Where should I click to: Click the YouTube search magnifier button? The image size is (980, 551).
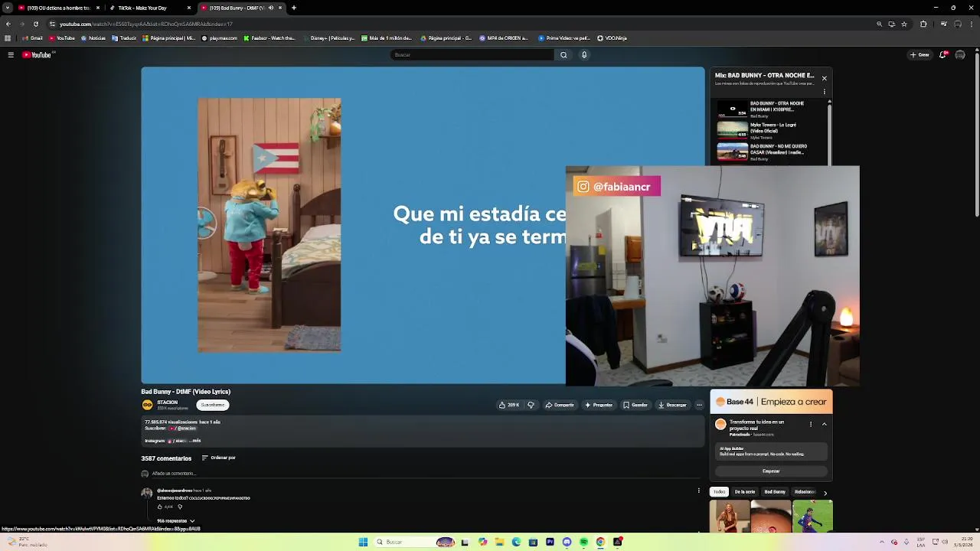tap(563, 54)
